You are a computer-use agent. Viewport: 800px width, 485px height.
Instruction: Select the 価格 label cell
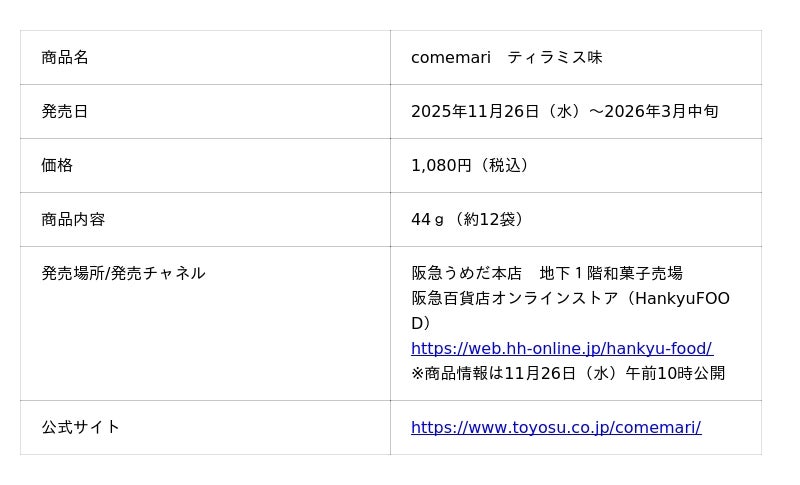point(57,165)
